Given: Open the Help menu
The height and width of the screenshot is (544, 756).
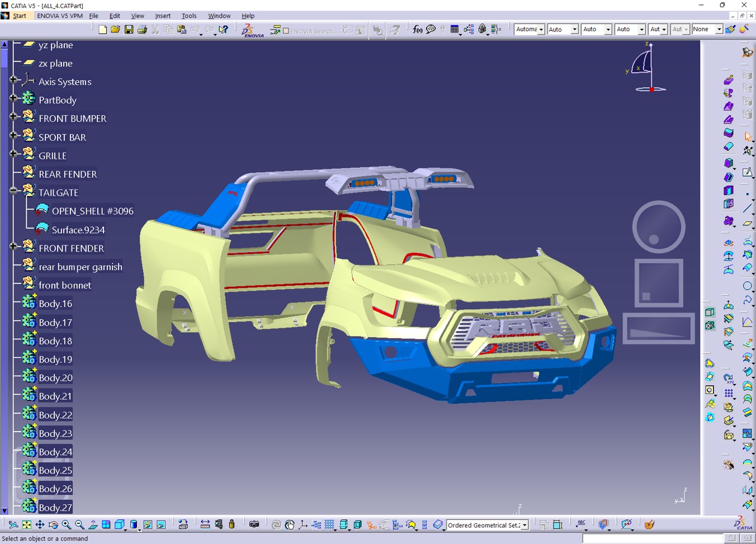Looking at the screenshot, I should [x=248, y=16].
